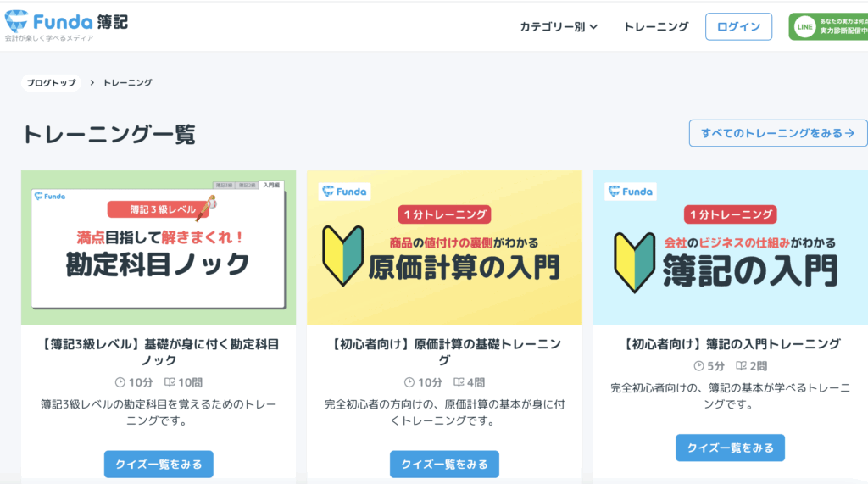Expand the カテゴリー別 dropdown menu
This screenshot has height=484, width=868.
coord(559,26)
